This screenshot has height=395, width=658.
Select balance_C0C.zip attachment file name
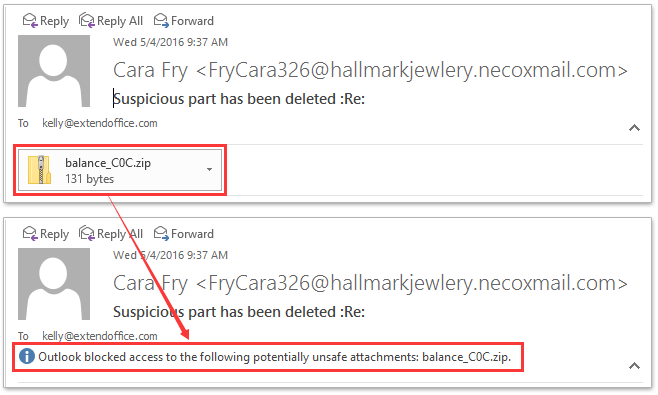click(108, 163)
